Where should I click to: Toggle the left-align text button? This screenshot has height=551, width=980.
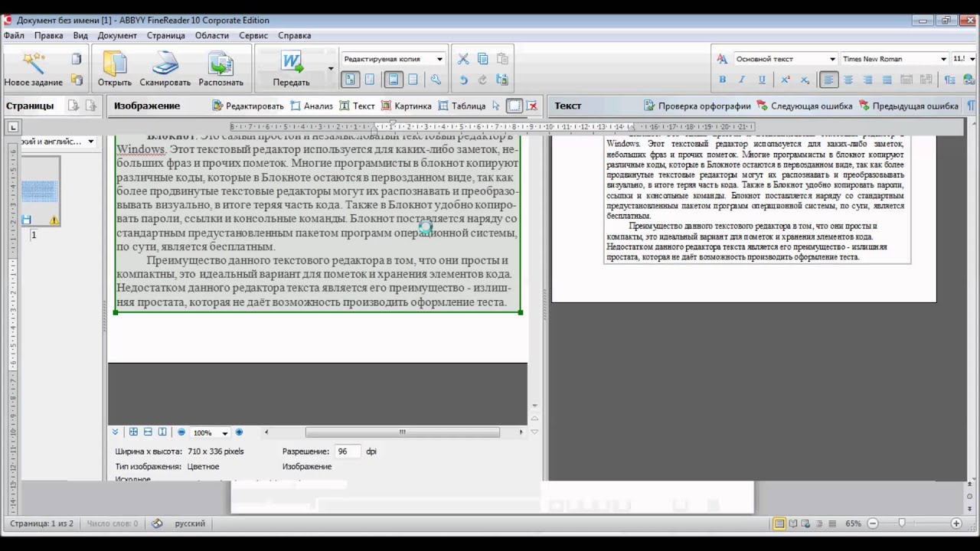[828, 80]
